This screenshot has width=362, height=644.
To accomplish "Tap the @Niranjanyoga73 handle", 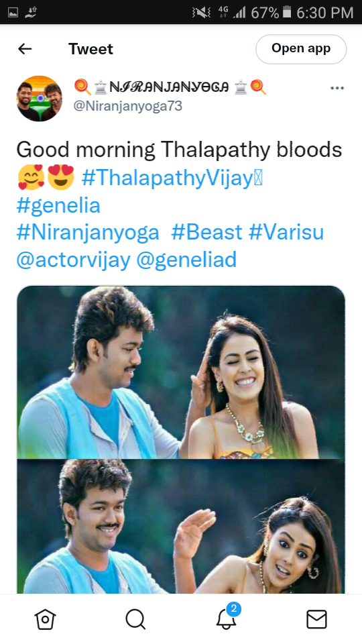I will tap(127, 106).
